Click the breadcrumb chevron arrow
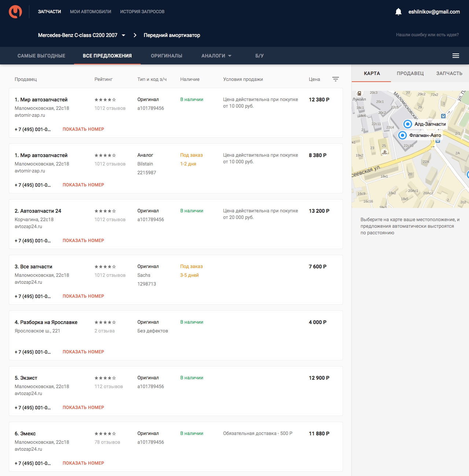Screen dimensions: 469x476 point(135,35)
